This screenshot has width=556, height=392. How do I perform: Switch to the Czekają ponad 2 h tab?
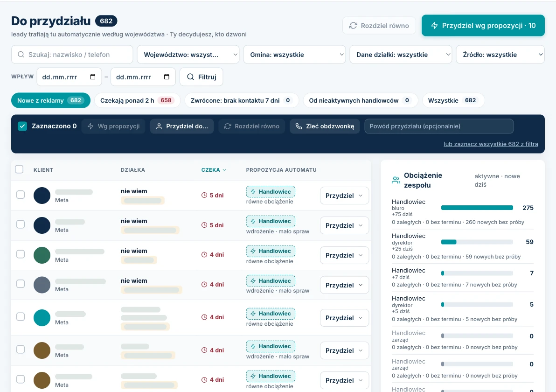(137, 100)
